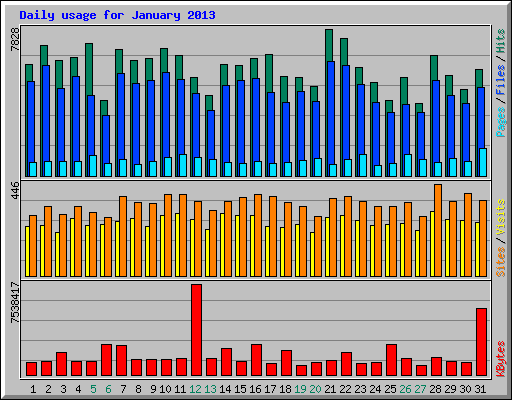Click the tallest green Hits bar on day 21
Image resolution: width=512 pixels, height=400 pixels.
329,45
